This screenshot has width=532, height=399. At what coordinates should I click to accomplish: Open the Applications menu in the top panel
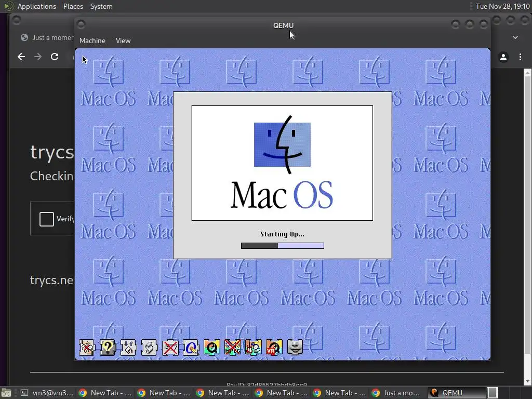[37, 6]
